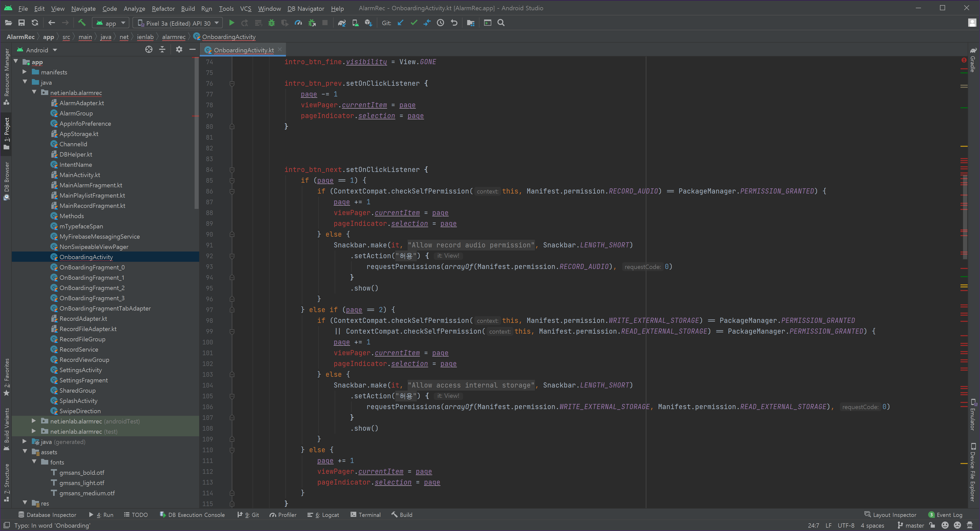The image size is (980, 531).
Task: Click Sync Project with Gradle Files elephant icon
Action: pos(342,23)
